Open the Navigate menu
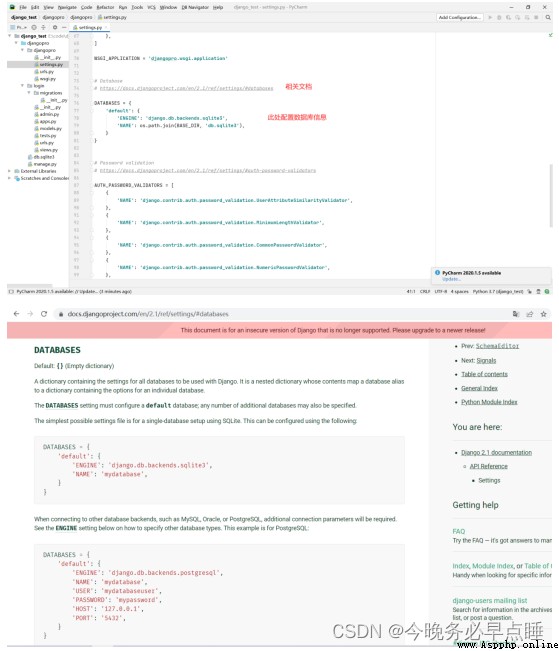 (x=67, y=7)
